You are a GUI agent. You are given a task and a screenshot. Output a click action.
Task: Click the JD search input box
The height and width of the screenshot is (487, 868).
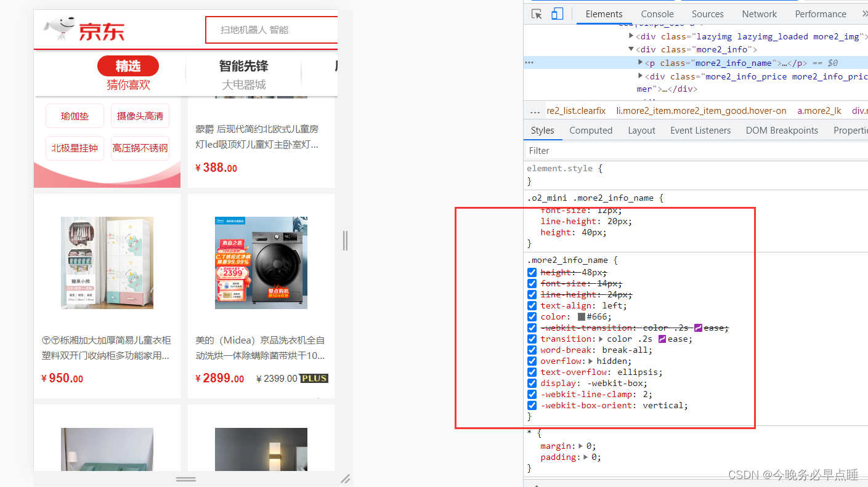click(272, 30)
